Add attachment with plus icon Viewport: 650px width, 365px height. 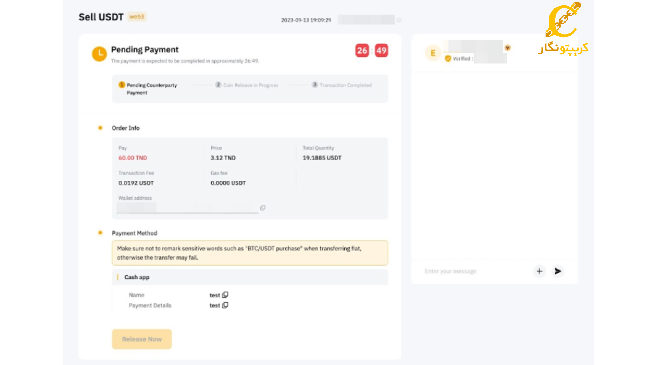point(539,271)
